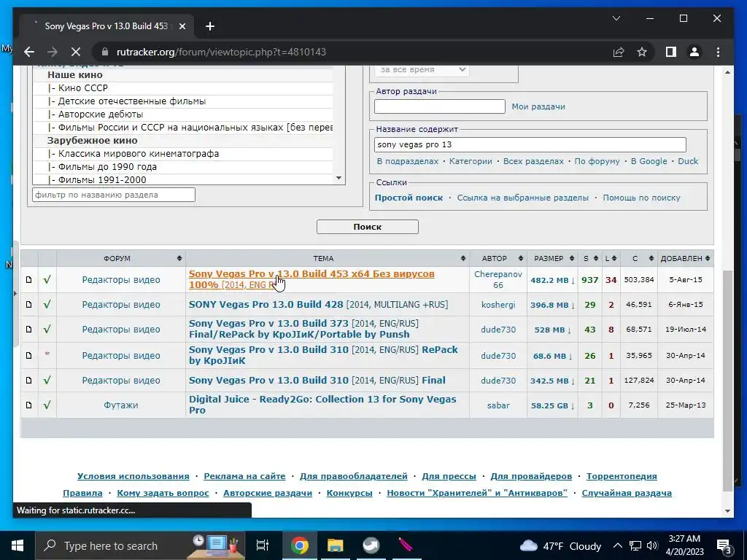Select 'Детские отечественные фильмы' in the list
Viewport: 747px width, 560px height.
183,101
